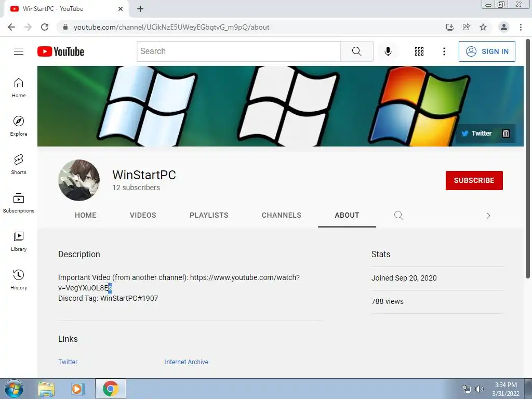Click the channel search magnifier icon
Viewport: 532px width, 399px height.
[398, 216]
